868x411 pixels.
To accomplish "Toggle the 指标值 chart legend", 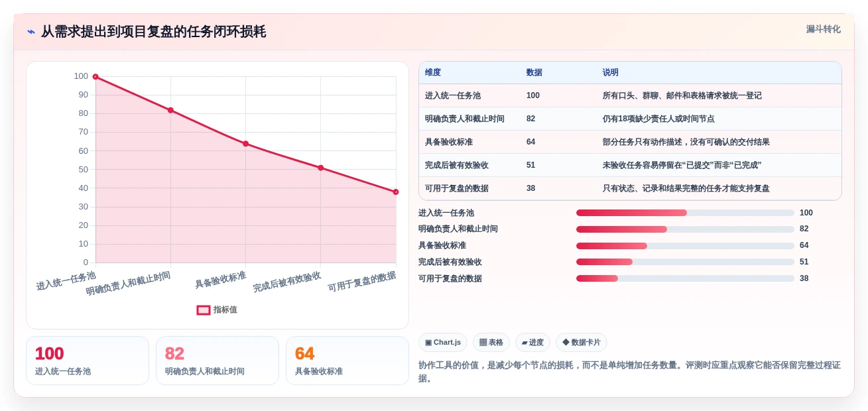I will click(x=217, y=310).
